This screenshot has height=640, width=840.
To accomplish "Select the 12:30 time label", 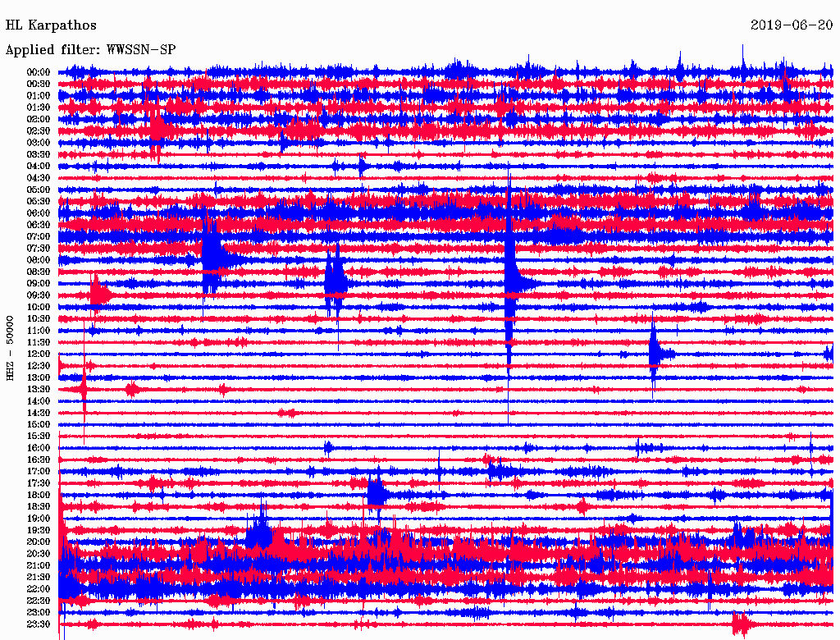I will (39, 366).
